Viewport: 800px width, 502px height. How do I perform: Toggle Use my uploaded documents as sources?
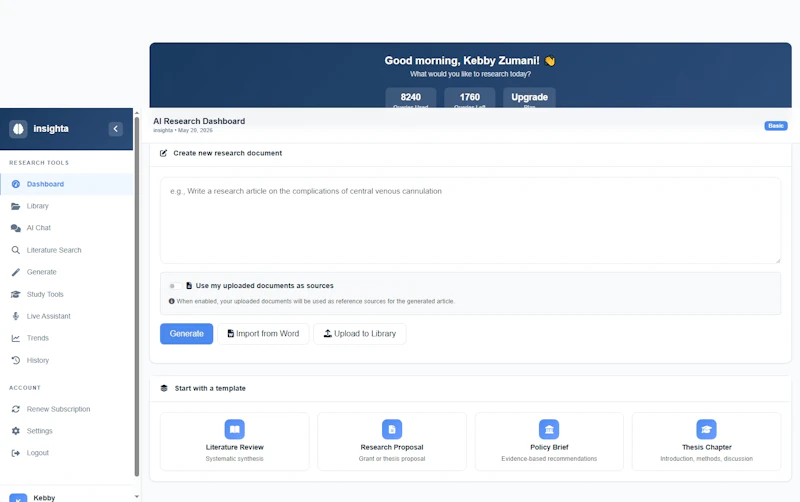pyautogui.click(x=175, y=286)
